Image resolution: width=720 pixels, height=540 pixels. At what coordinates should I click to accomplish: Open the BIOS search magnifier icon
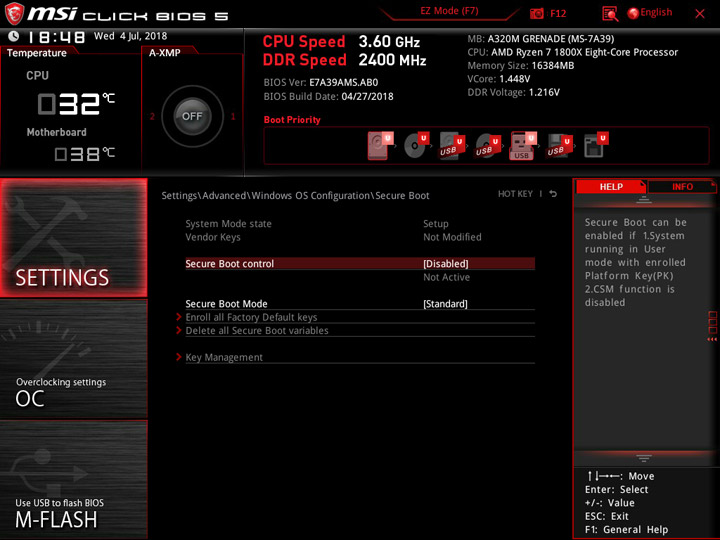coord(609,14)
